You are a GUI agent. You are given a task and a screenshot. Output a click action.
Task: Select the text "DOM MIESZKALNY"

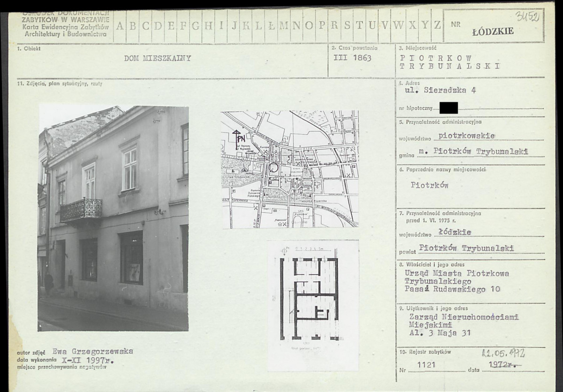coord(157,58)
